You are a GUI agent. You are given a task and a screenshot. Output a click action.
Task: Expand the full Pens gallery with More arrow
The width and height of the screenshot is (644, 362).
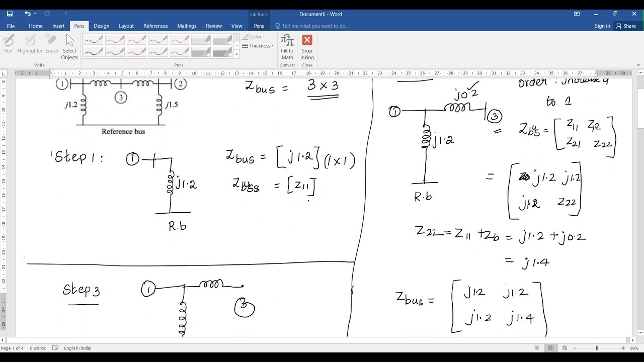pyautogui.click(x=237, y=54)
